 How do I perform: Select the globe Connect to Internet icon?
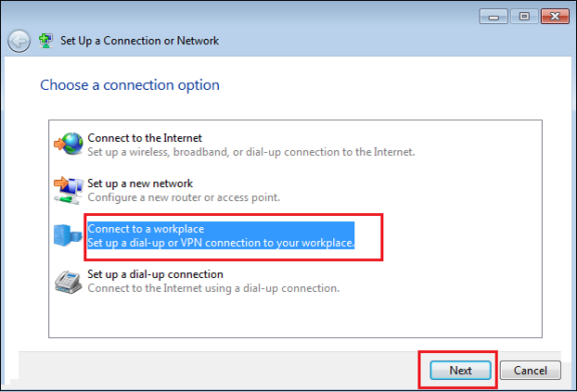(x=69, y=144)
